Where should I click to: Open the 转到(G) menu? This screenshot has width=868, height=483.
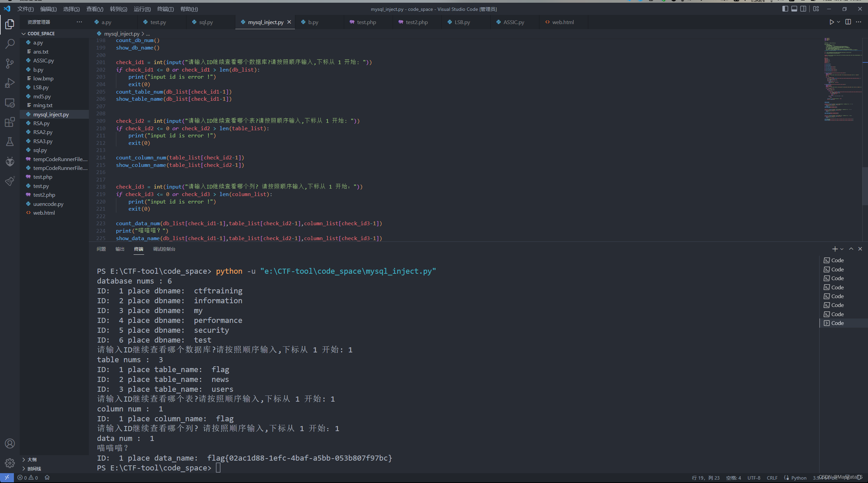click(119, 9)
